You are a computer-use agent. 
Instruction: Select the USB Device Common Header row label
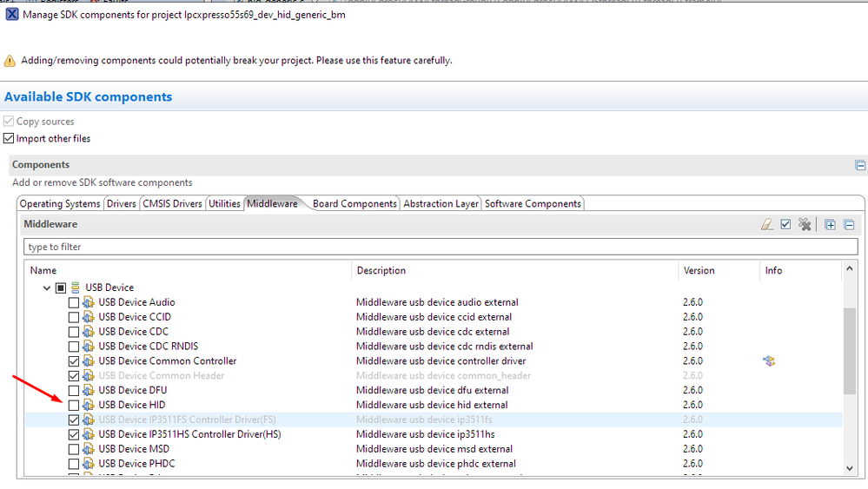[162, 375]
